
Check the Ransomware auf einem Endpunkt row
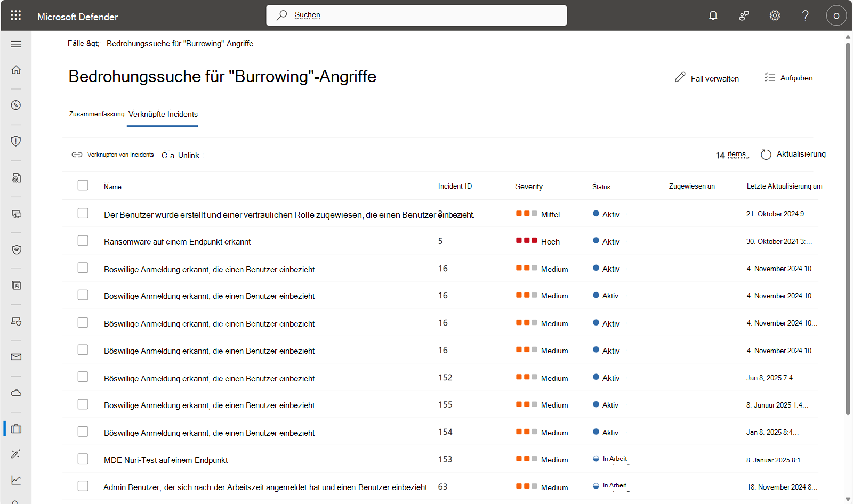point(83,241)
